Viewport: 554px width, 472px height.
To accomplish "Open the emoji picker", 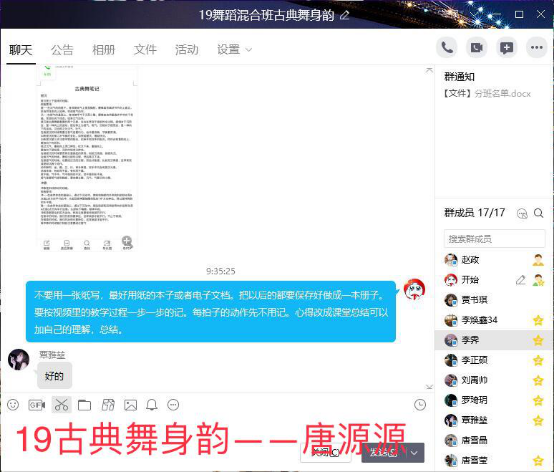I will [x=13, y=405].
